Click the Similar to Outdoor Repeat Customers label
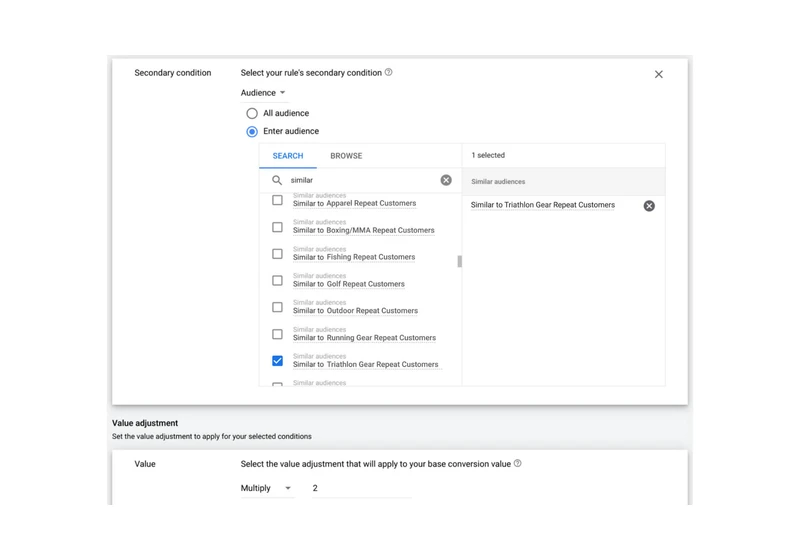The image size is (800, 560). click(355, 311)
